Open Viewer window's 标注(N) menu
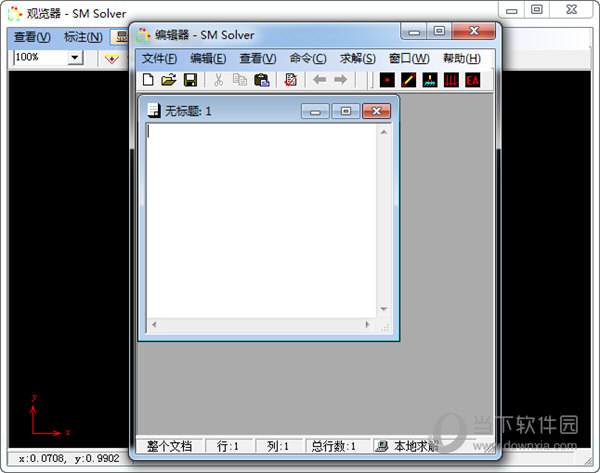600x473 pixels. tap(83, 37)
